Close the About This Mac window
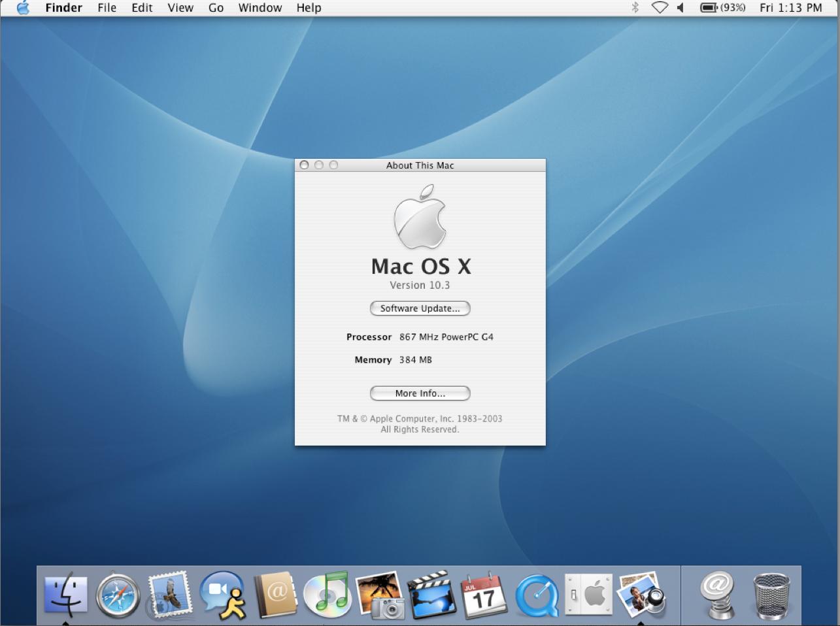 [305, 165]
